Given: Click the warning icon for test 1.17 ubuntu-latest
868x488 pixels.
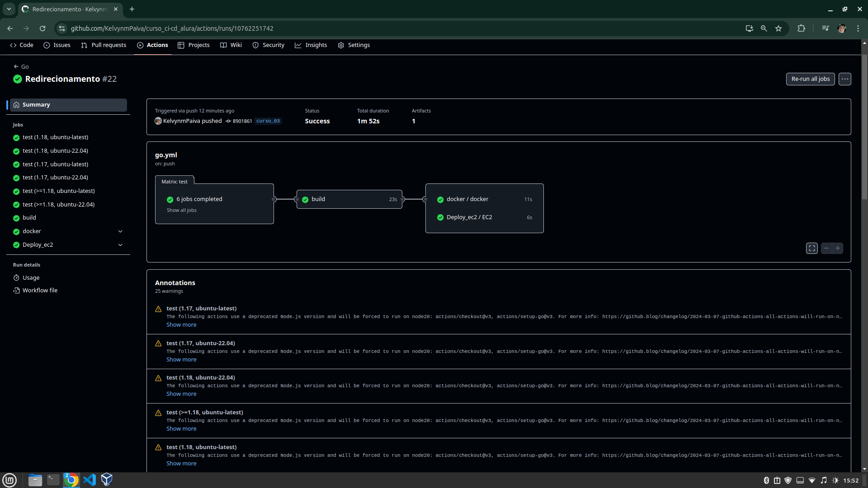Looking at the screenshot, I should (159, 308).
